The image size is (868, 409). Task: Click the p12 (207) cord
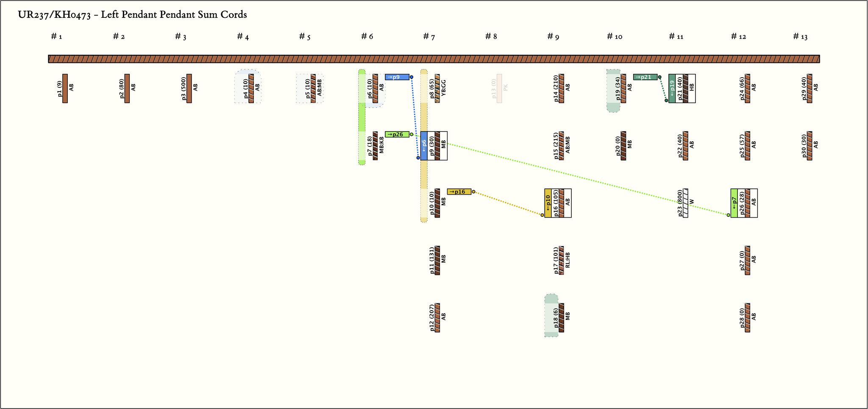coord(437,318)
